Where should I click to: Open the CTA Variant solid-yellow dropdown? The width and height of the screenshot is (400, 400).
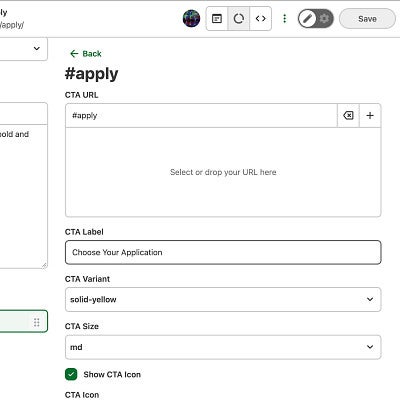223,299
